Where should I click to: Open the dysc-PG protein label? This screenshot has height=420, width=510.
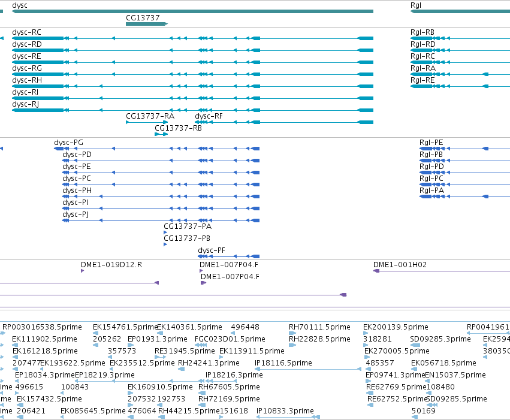point(69,143)
